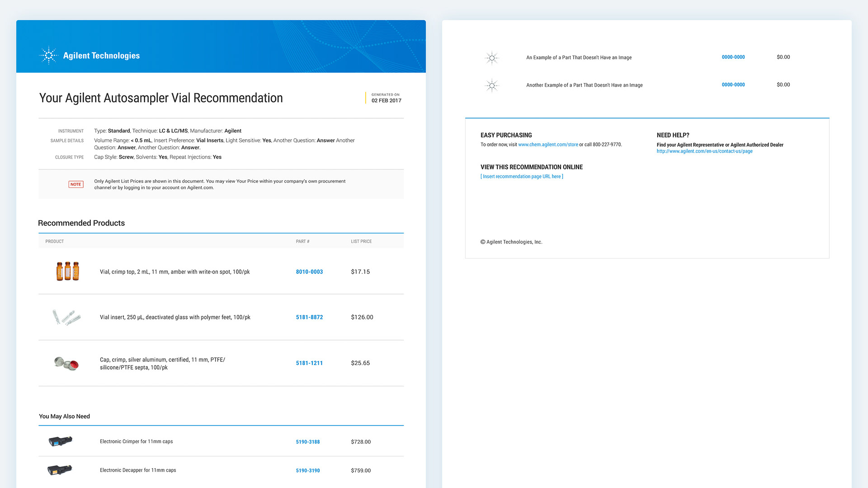Click 'Find your Agilent Representative' text
868x488 pixels.
click(720, 145)
